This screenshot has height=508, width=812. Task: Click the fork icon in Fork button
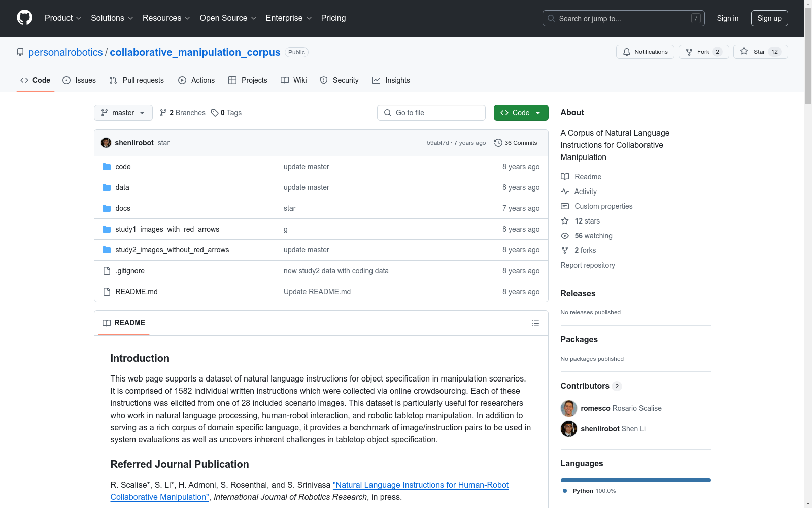coord(689,52)
